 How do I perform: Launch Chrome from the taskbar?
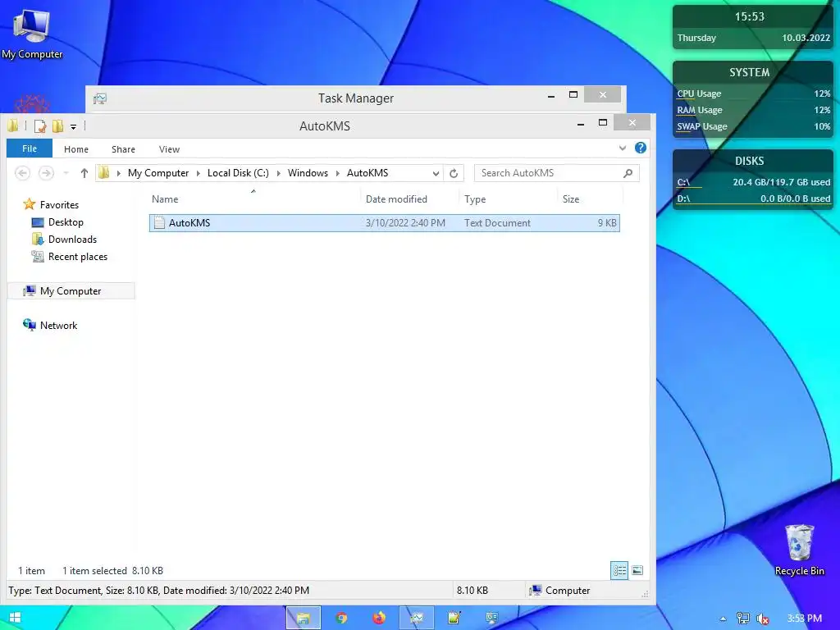coord(341,619)
